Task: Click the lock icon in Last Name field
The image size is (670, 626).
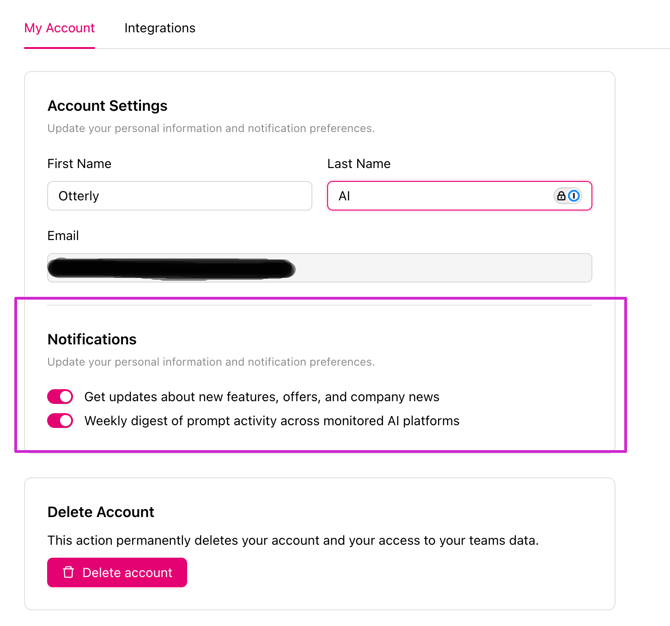Action: [561, 196]
